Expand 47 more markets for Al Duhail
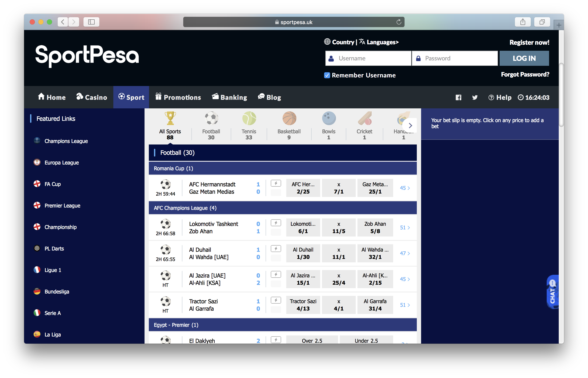This screenshot has width=588, height=378. [x=405, y=253]
